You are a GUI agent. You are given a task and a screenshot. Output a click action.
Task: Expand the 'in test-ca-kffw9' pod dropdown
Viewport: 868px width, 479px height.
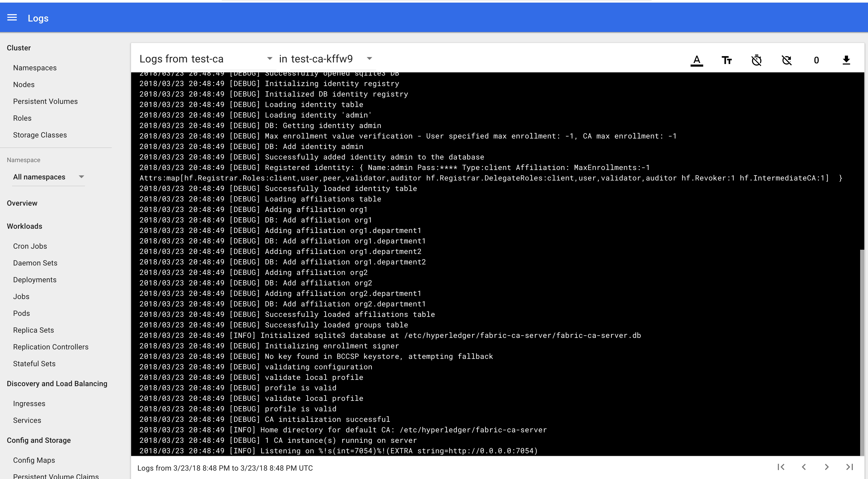tap(369, 59)
